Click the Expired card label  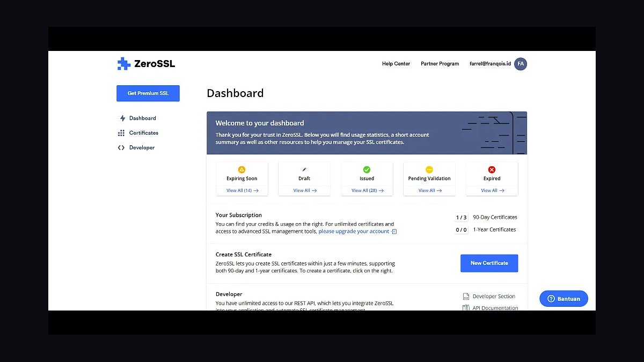(492, 179)
